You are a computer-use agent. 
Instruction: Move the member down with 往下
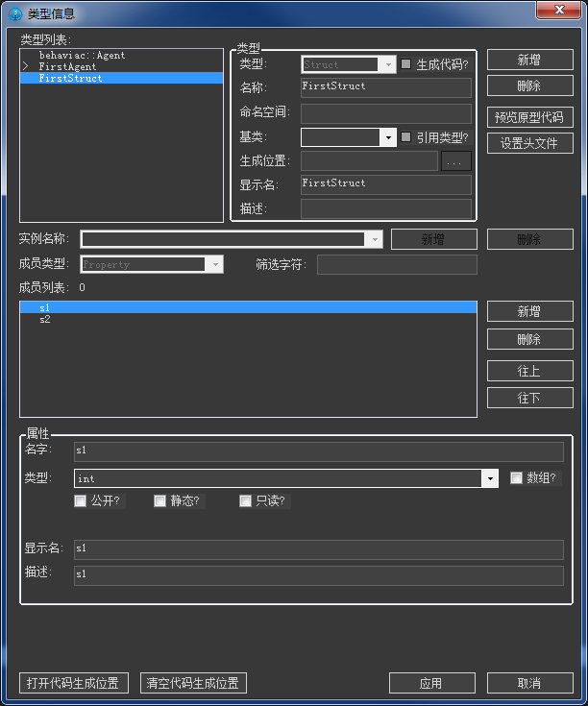point(529,398)
